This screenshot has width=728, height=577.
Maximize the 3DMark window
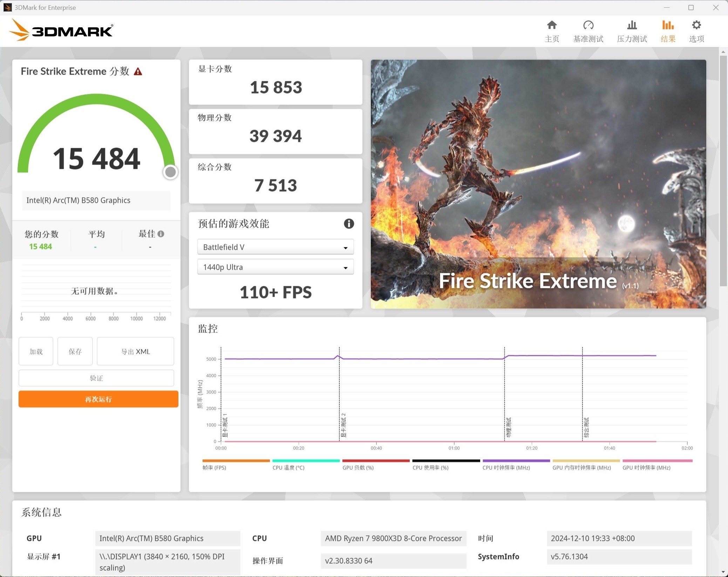pyautogui.click(x=691, y=7)
